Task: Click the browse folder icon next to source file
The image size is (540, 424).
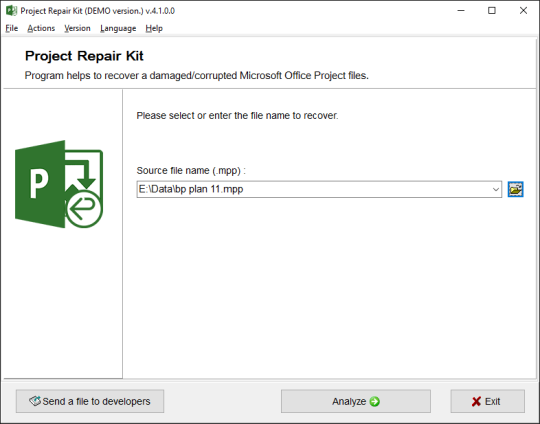Action: pos(515,189)
